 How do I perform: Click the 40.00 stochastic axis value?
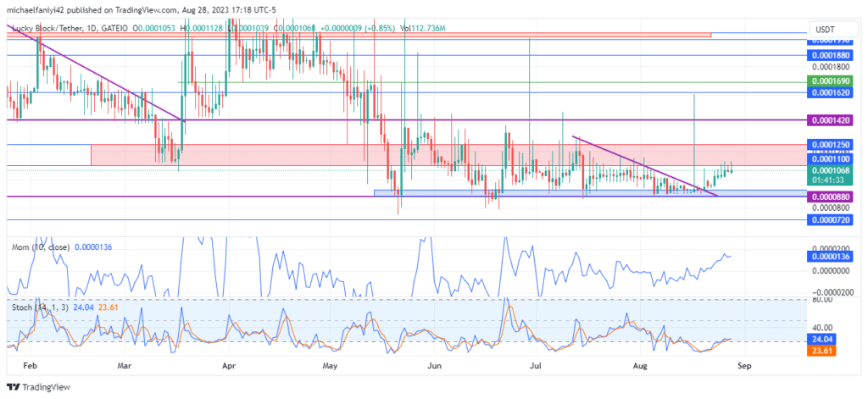click(x=821, y=328)
